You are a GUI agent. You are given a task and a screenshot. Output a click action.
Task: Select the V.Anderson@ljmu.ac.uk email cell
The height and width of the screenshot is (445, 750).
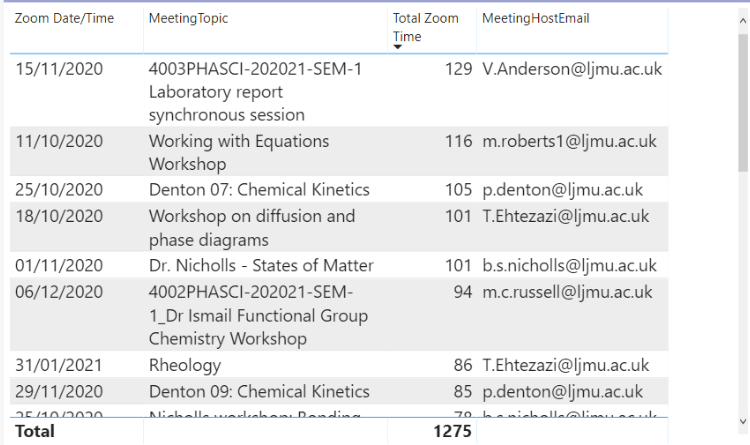tap(572, 69)
